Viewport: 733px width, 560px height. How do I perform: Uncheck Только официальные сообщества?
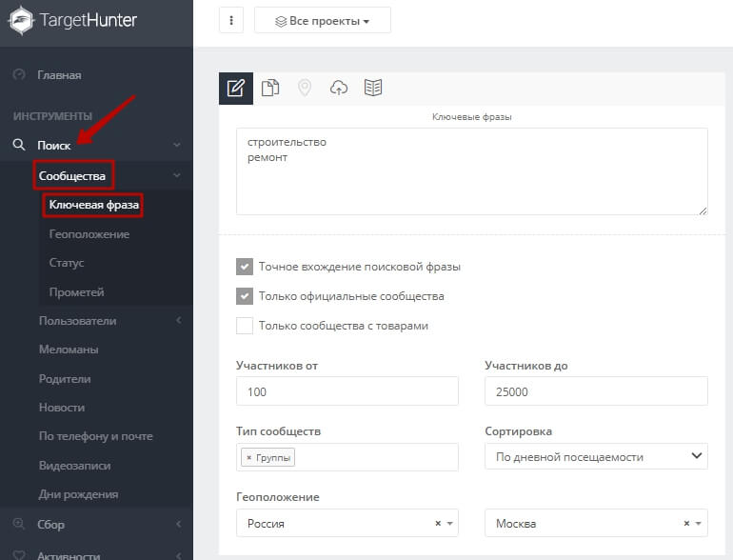tap(245, 296)
